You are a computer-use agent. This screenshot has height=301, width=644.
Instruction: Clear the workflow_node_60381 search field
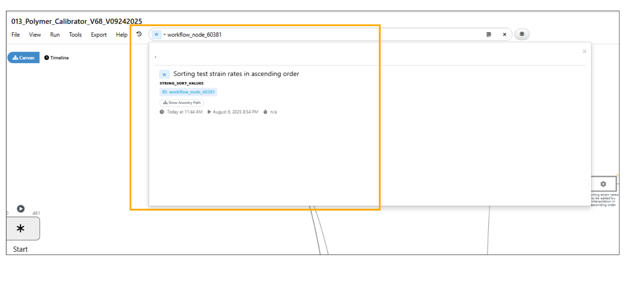click(504, 35)
